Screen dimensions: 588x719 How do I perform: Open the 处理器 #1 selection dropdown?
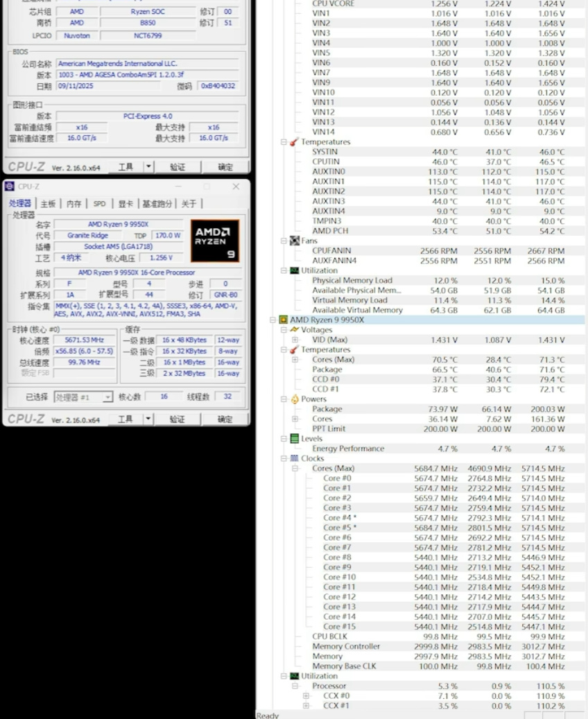[x=107, y=397]
